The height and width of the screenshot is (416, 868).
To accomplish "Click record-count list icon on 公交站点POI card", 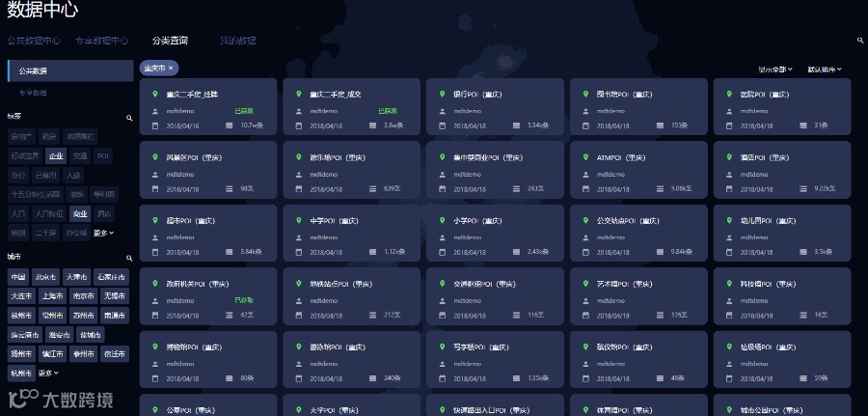I will 660,252.
